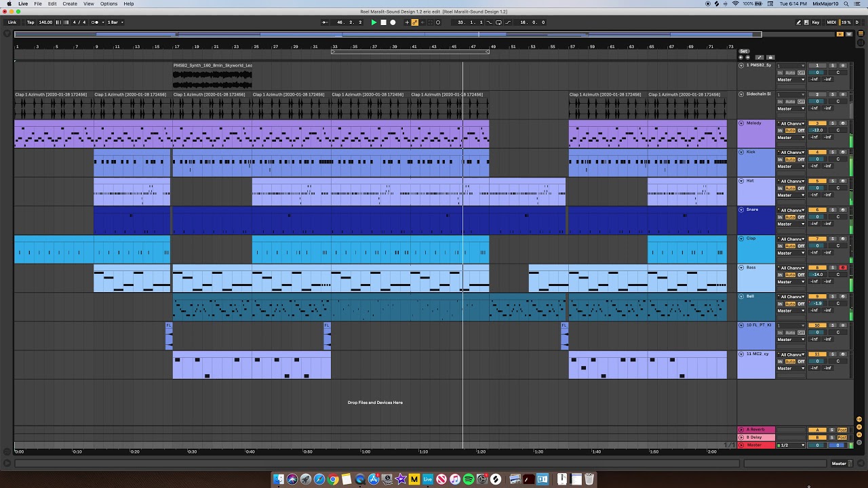Open Spotify from the Dock
This screenshot has height=488, width=868.
pyautogui.click(x=469, y=479)
